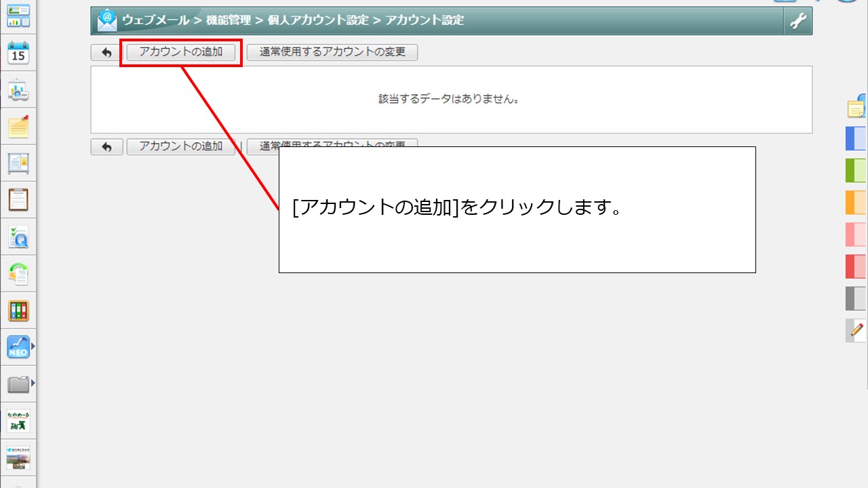Pick the pink sticky color swatch
This screenshot has height=488, width=868.
pyautogui.click(x=856, y=234)
